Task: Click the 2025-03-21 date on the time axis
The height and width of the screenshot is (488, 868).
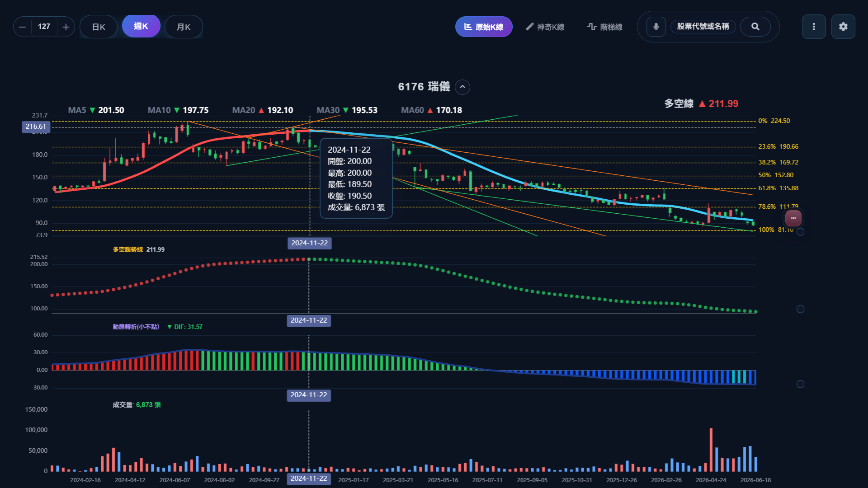Action: click(398, 480)
